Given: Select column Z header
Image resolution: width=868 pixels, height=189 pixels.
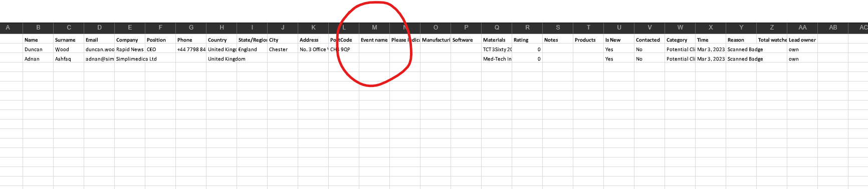Looking at the screenshot, I should point(772,27).
